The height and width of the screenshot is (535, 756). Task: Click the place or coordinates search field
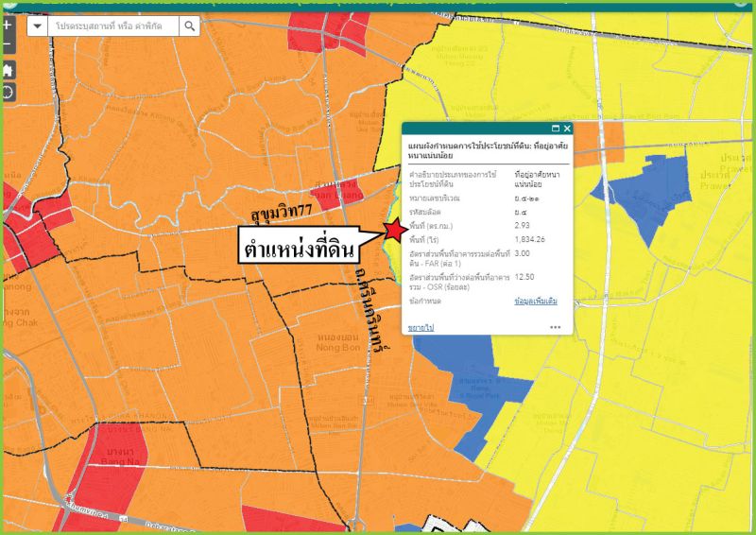click(x=115, y=26)
